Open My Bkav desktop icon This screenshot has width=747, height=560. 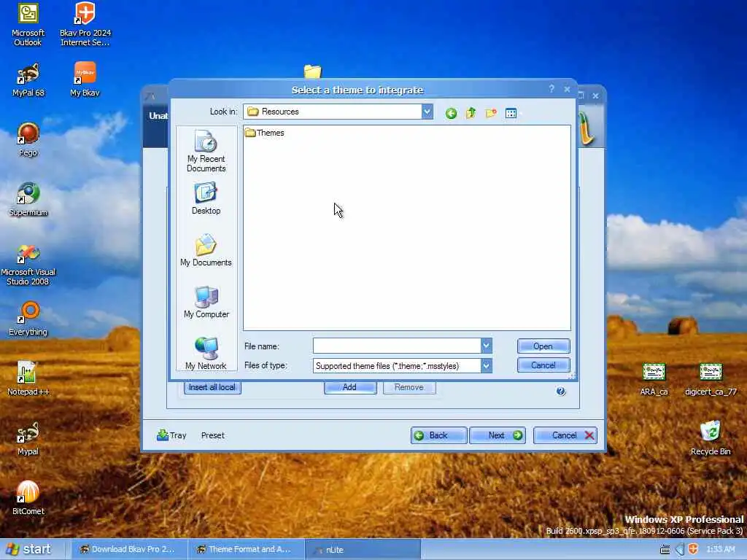[x=85, y=80]
